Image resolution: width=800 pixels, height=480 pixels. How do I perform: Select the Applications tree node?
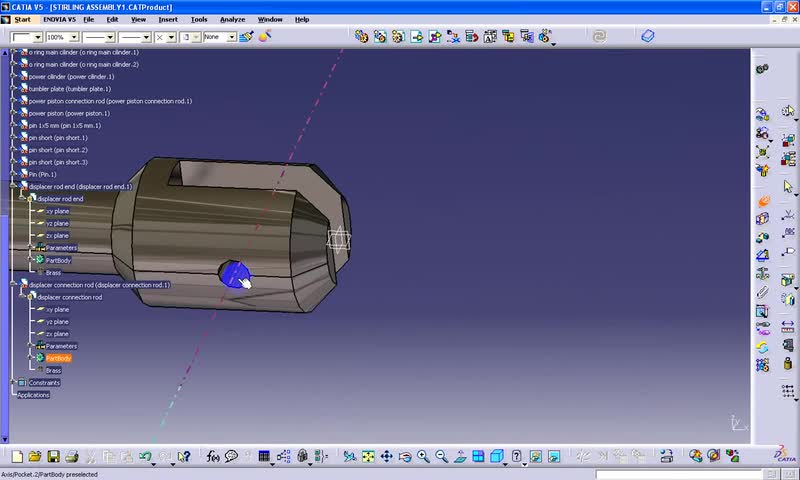pos(33,395)
